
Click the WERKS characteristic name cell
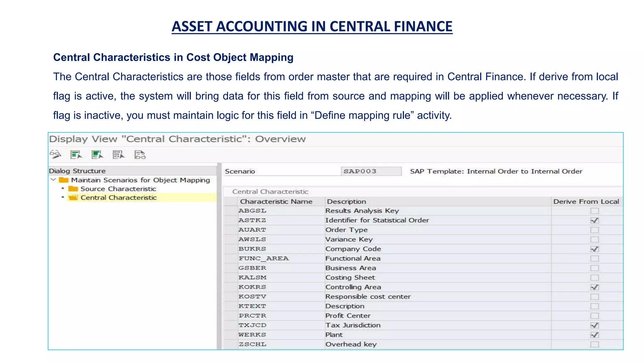[281, 335]
